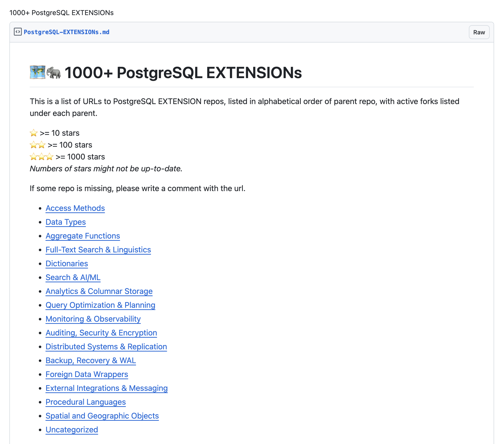This screenshot has height=444, width=504.
Task: Go to Distributed Systems & Replication
Action: click(106, 347)
